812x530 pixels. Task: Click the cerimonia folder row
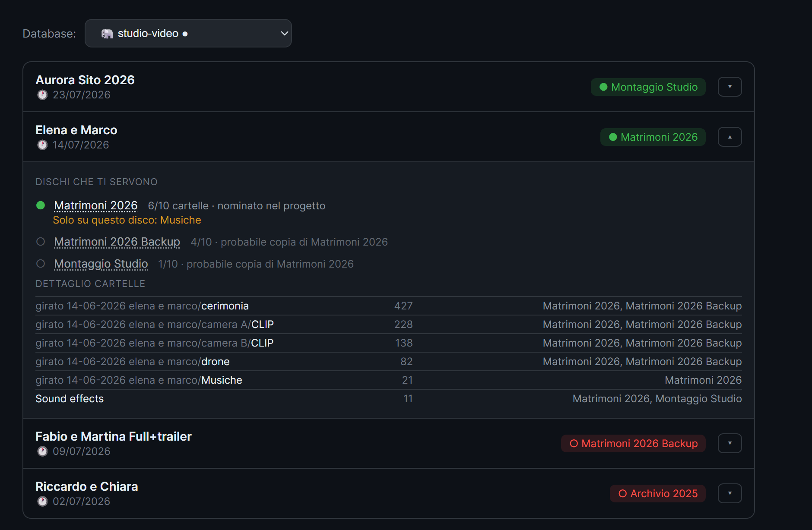point(389,306)
